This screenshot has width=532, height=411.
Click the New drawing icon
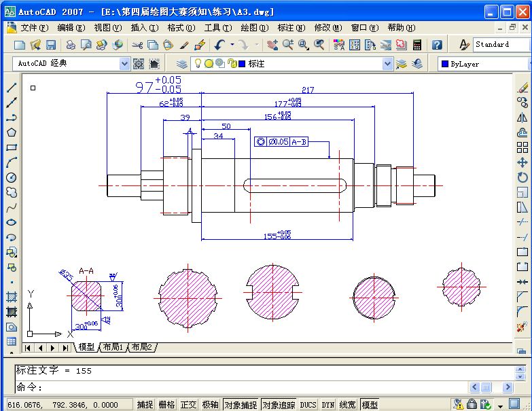click(x=19, y=45)
